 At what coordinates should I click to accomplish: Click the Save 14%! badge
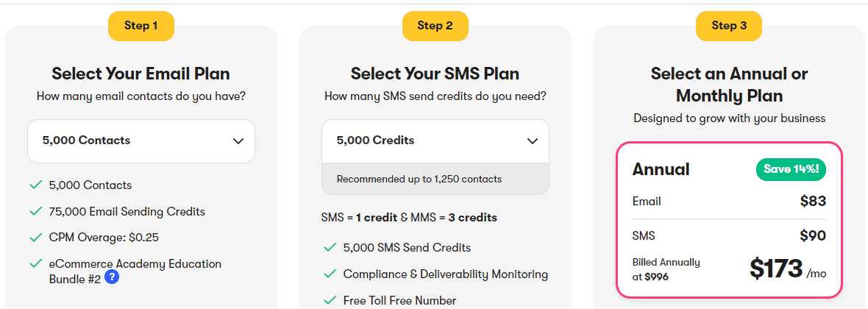(x=791, y=169)
